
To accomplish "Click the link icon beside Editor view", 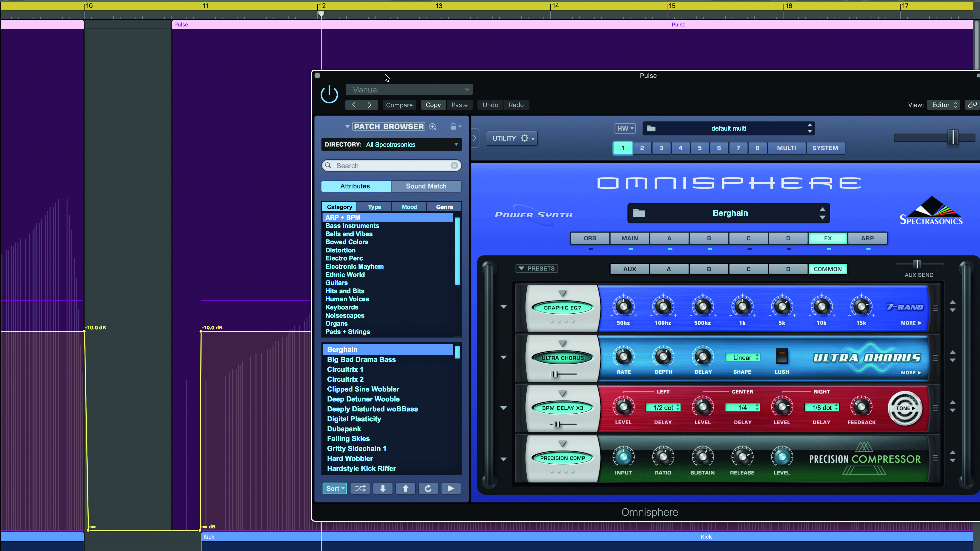I will (x=972, y=105).
